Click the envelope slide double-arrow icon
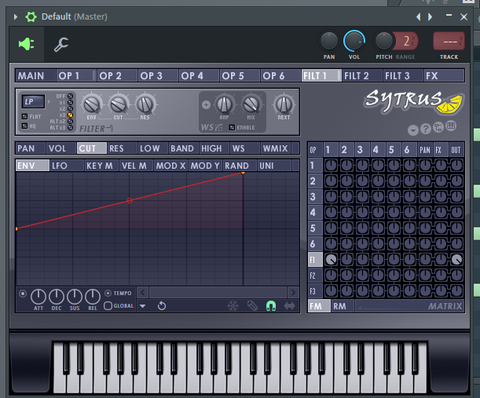This screenshot has height=398, width=480. [x=289, y=306]
